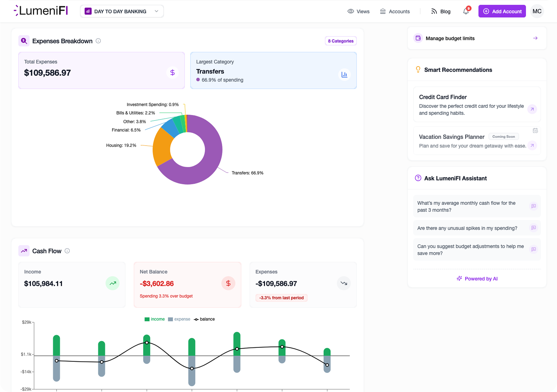Click the wallet icon beside Manage budget limits
Image resolution: width=557 pixels, height=392 pixels.
pos(418,38)
